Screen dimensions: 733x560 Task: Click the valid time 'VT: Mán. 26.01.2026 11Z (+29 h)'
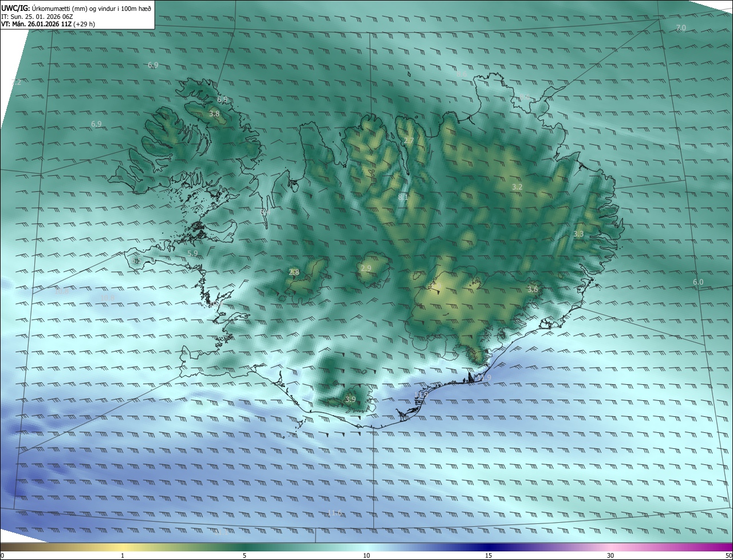48,24
